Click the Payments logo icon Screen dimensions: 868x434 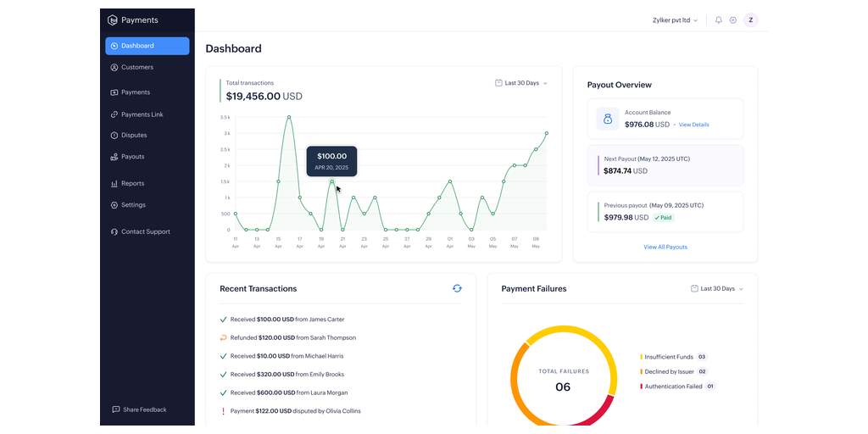(x=113, y=20)
